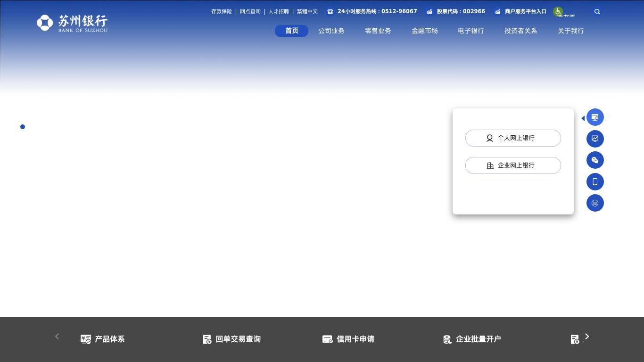Click the bottom circular sidebar icon
Viewport: 644px width, 362px height.
tap(595, 203)
